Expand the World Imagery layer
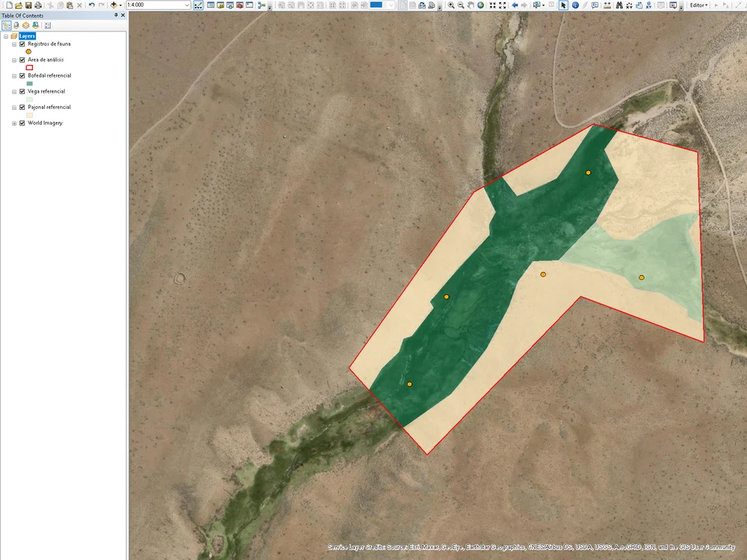The image size is (747, 560). [x=14, y=123]
